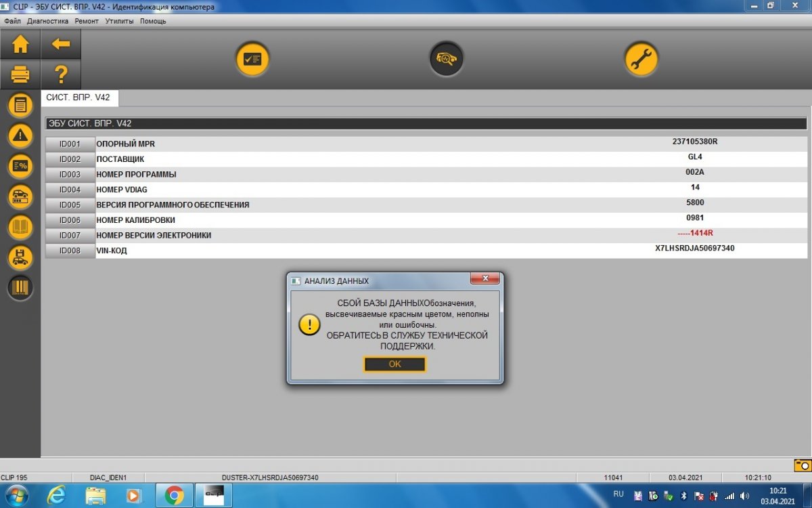The image size is (812, 508).
Task: Click the RU language indicator in tray
Action: (x=618, y=494)
